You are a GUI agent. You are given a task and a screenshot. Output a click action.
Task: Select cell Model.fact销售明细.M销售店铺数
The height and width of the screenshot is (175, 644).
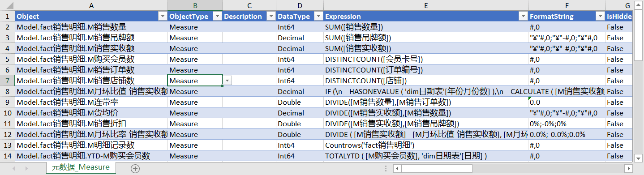[91, 81]
